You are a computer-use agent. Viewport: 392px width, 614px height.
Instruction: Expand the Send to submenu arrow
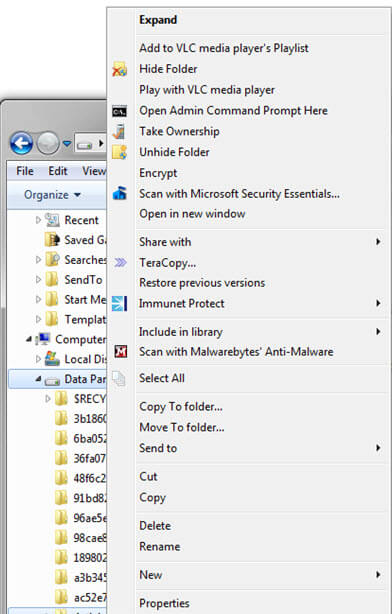378,448
